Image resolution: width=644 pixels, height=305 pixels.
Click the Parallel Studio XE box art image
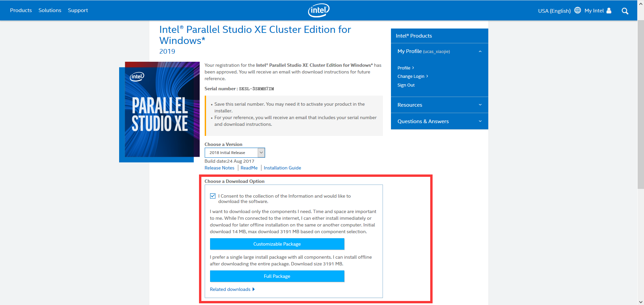(162, 111)
